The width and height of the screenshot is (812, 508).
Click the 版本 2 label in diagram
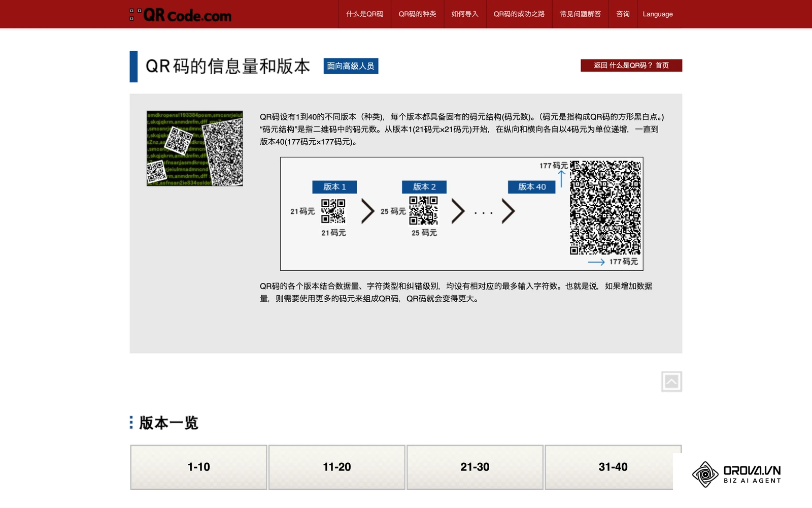pos(424,187)
